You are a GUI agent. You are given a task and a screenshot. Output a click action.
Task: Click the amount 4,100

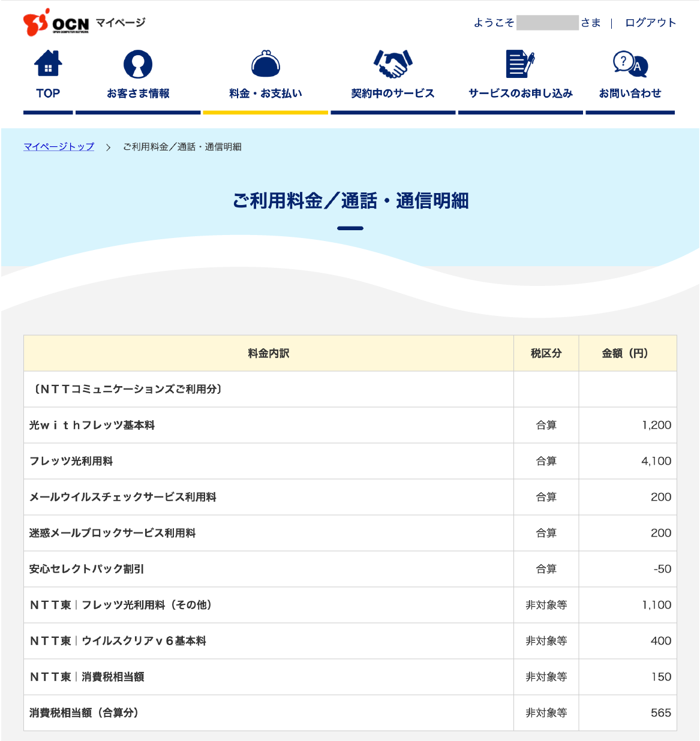pos(656,461)
